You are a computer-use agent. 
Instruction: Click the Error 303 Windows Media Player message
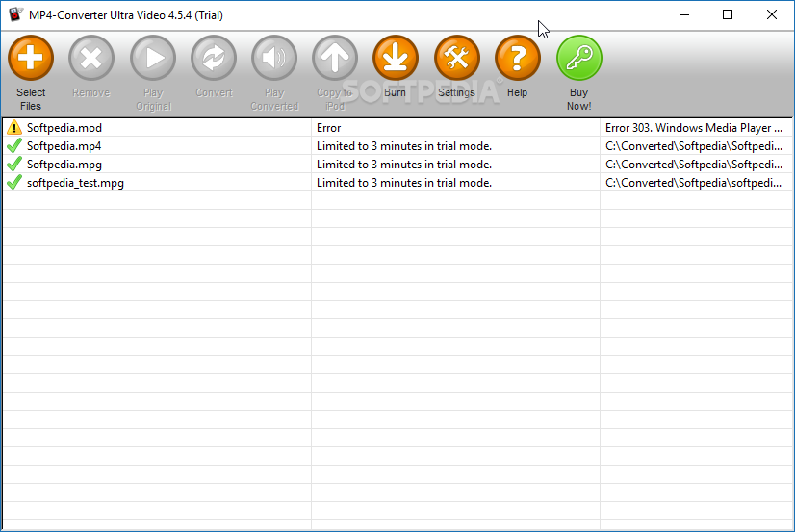coord(694,128)
